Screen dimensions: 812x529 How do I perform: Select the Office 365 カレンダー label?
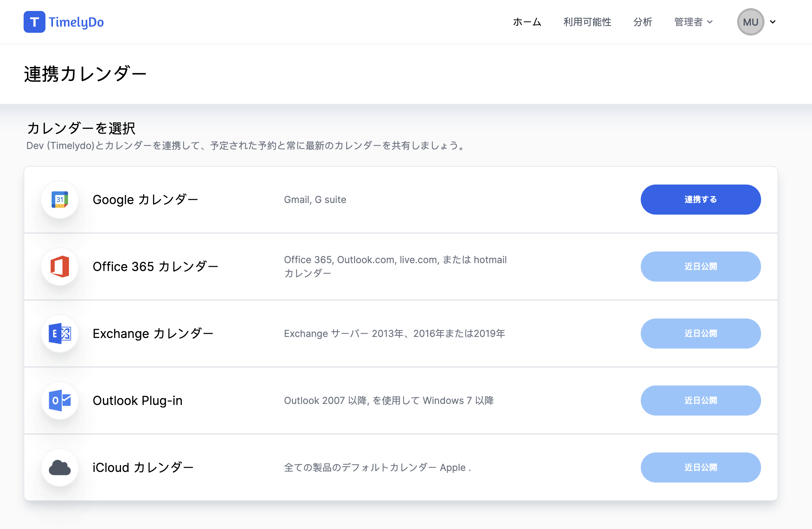pos(155,267)
